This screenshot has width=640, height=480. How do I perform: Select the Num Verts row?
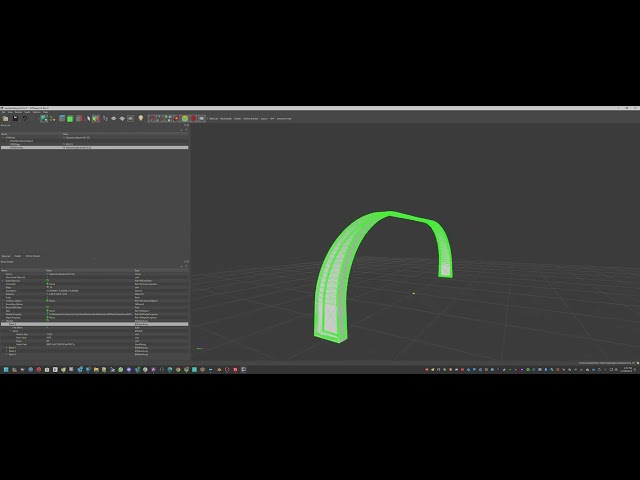click(94, 338)
